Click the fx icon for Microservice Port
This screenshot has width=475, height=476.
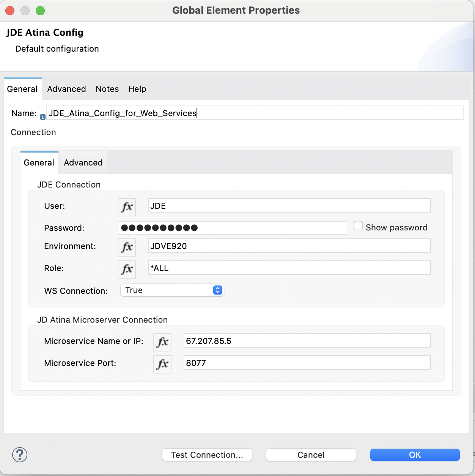pyautogui.click(x=162, y=364)
